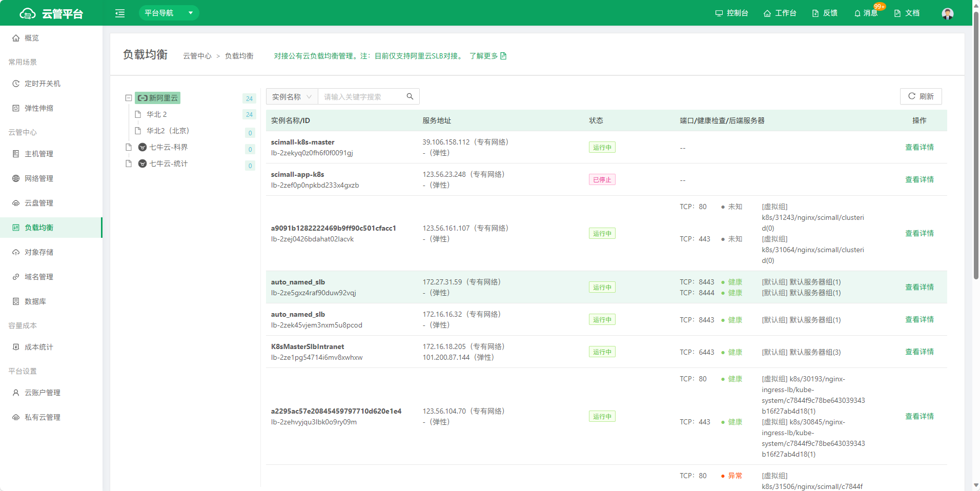Open 工作台 from the top bar

[x=780, y=13]
